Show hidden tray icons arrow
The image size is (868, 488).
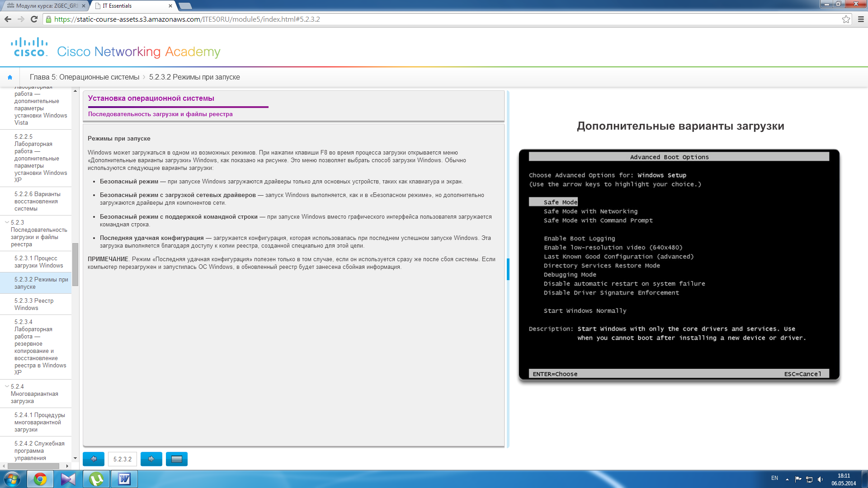click(x=787, y=479)
